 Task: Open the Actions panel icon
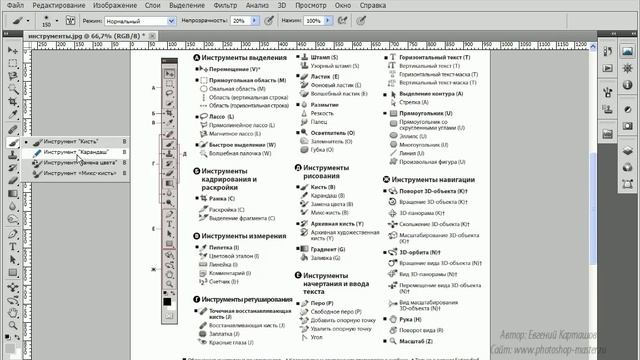pos(607,68)
